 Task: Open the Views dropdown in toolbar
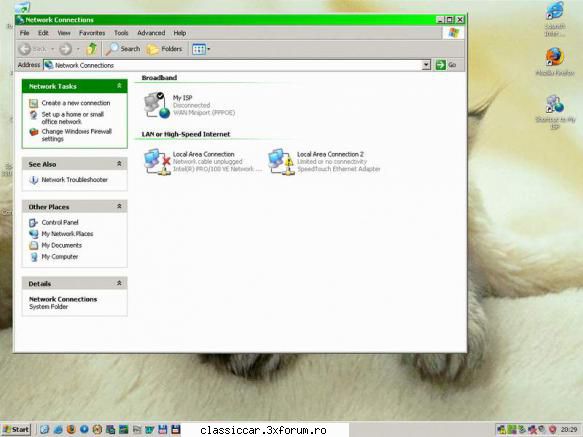(x=201, y=49)
